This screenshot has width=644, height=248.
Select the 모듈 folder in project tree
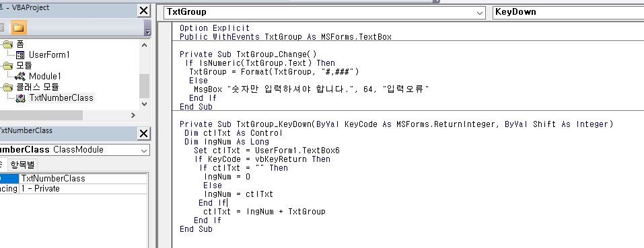24,66
